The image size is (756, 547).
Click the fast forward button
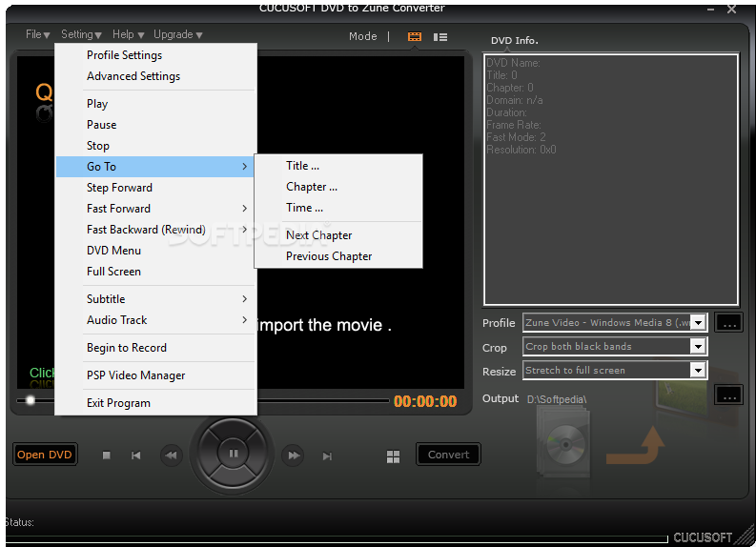(293, 456)
